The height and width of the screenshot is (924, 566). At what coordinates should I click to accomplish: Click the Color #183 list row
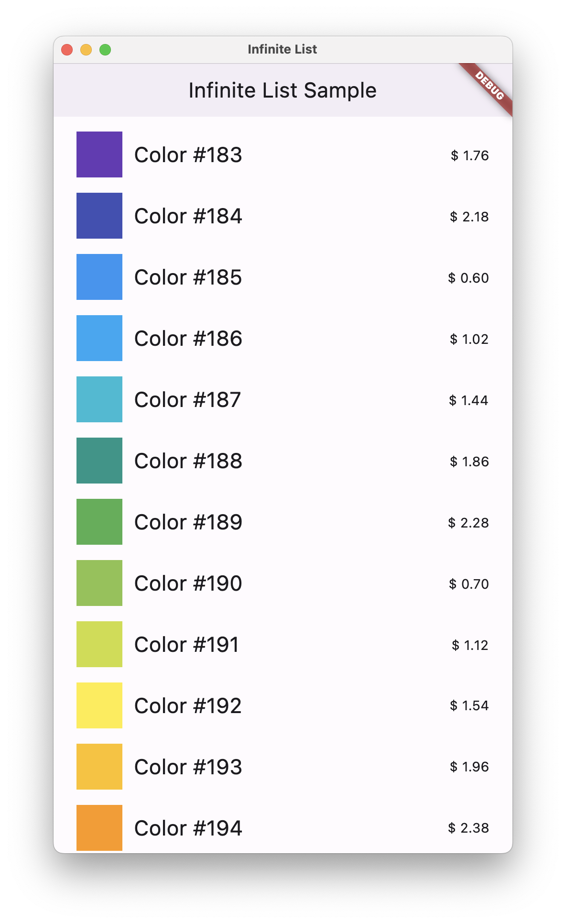tap(188, 154)
